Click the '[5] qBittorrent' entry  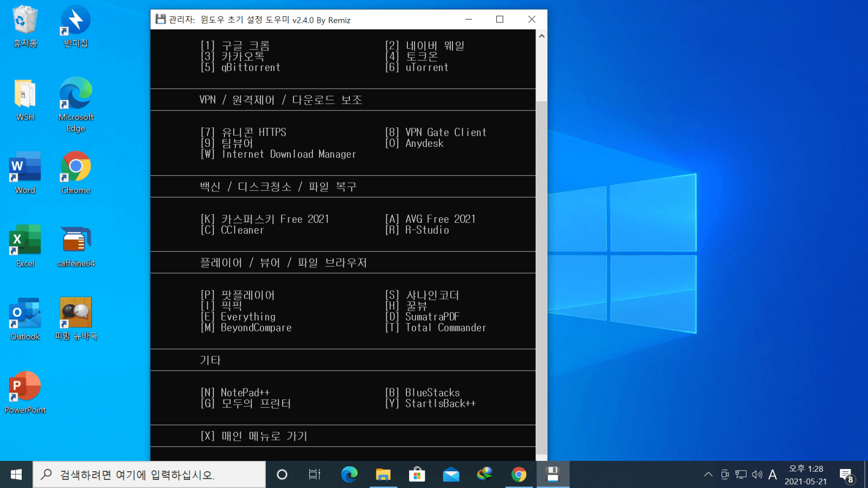pos(240,67)
